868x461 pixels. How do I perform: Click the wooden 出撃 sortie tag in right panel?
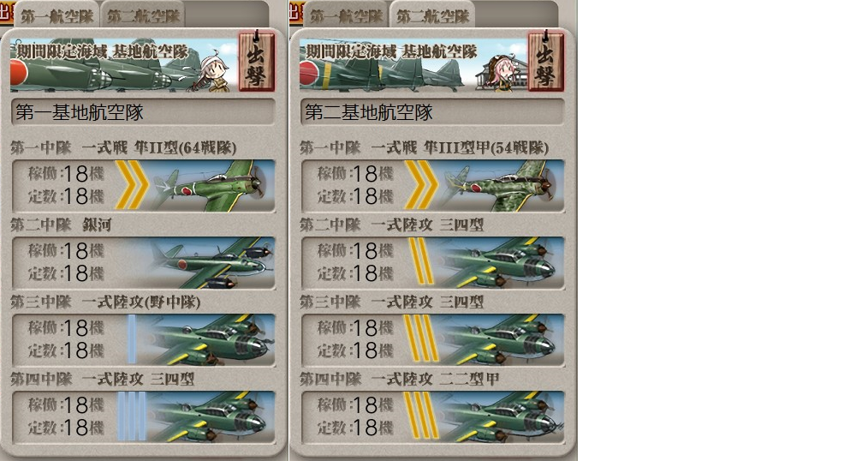pos(545,62)
